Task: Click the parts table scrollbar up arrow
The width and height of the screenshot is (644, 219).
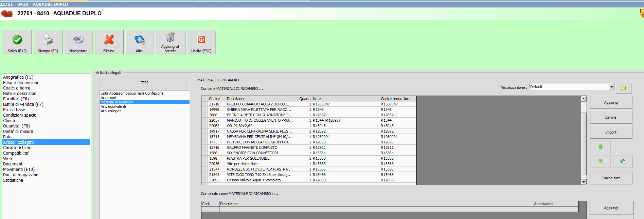Action: tap(584, 99)
